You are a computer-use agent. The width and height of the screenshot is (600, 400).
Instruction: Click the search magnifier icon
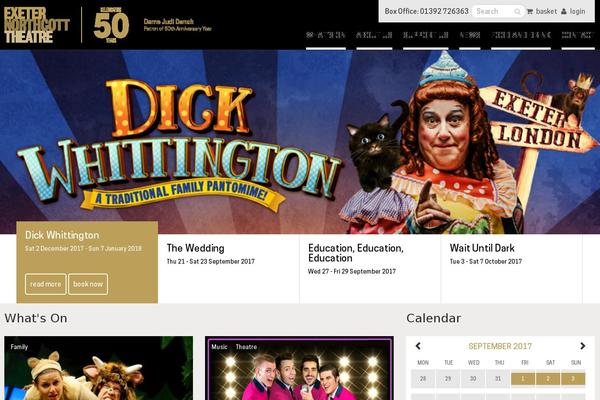point(517,11)
